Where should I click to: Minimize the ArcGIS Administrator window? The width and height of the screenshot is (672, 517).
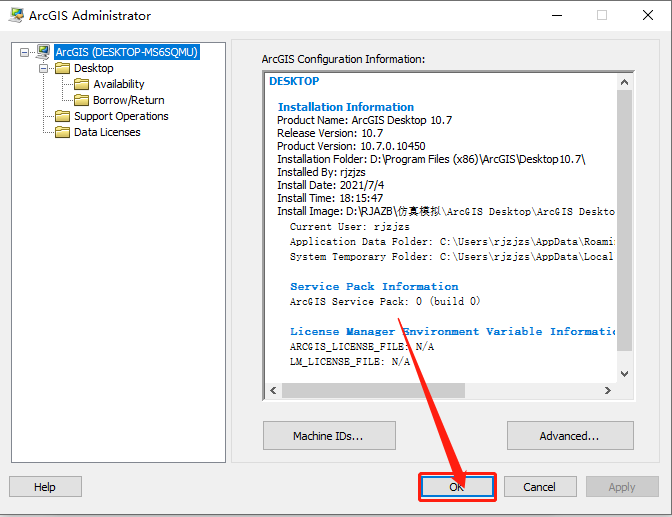(x=557, y=15)
